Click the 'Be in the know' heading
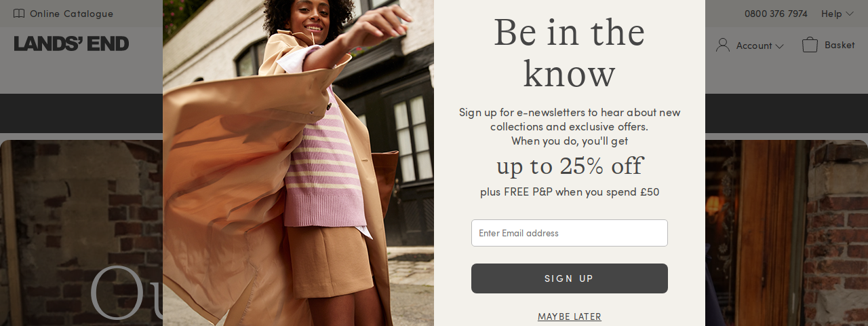This screenshot has height=326, width=868. click(x=570, y=53)
